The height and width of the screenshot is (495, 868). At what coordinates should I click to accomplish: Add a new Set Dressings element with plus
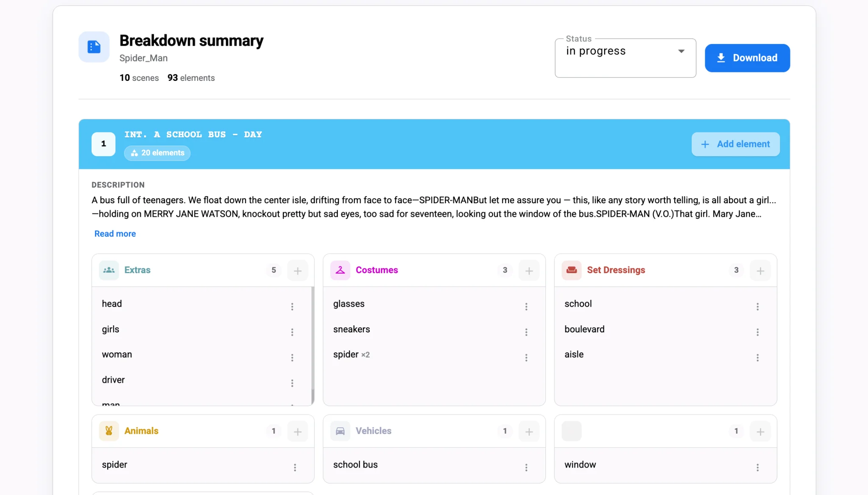[x=760, y=271]
